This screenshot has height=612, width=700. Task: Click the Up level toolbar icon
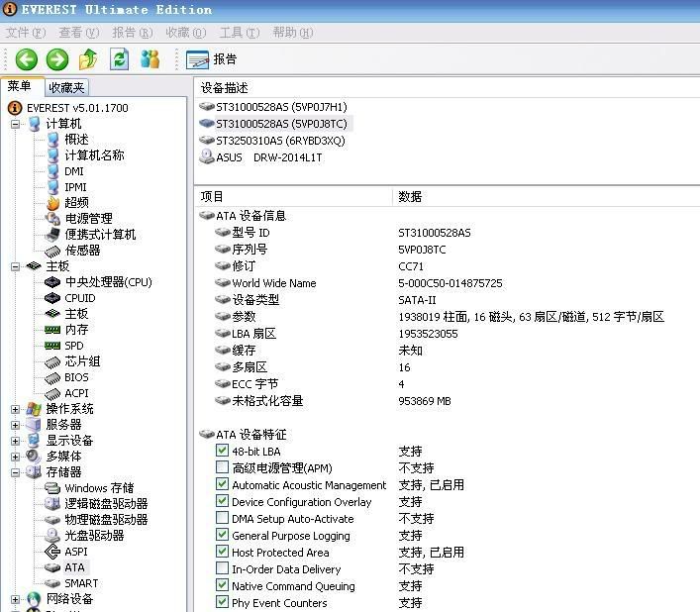(x=88, y=59)
